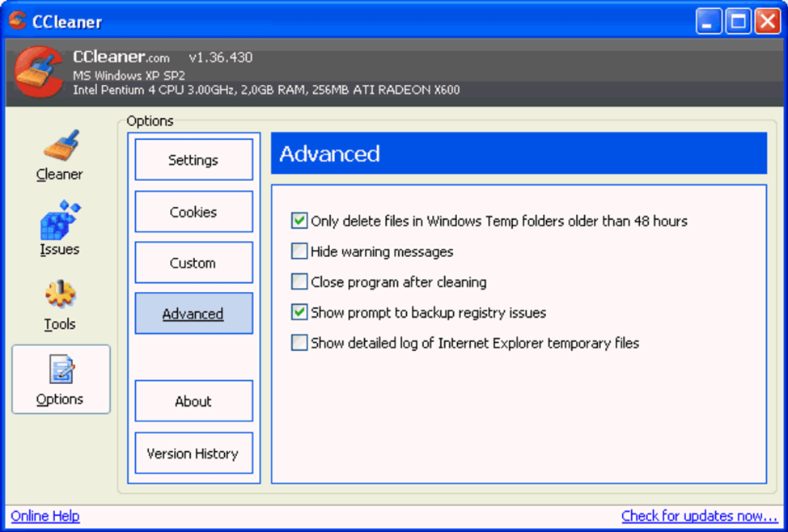
Task: Open the Online Help link
Action: click(45, 516)
